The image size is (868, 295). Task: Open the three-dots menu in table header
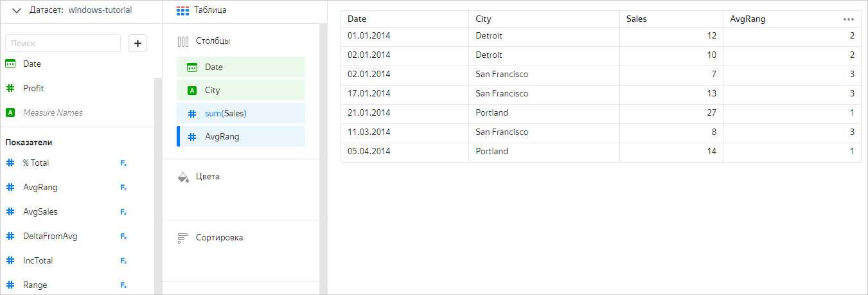pos(849,19)
